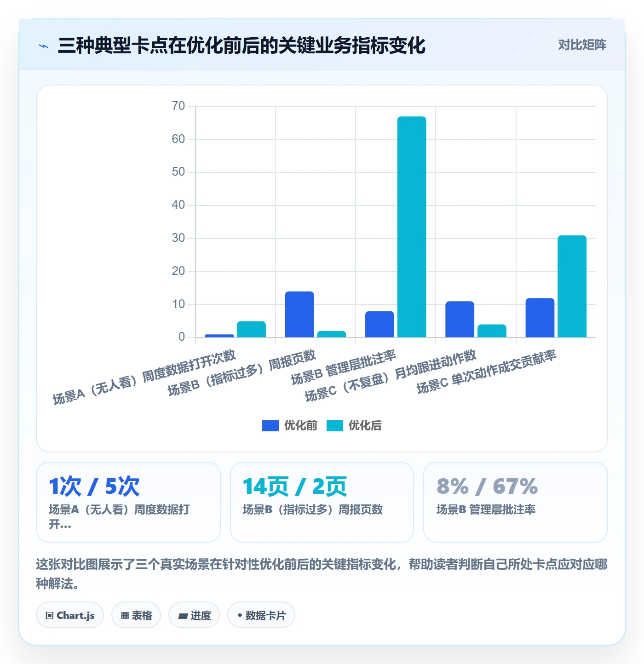Click the card caption 场景A（无人看）周度数据打开…
Screen dimensions: 644x664
click(x=119, y=517)
